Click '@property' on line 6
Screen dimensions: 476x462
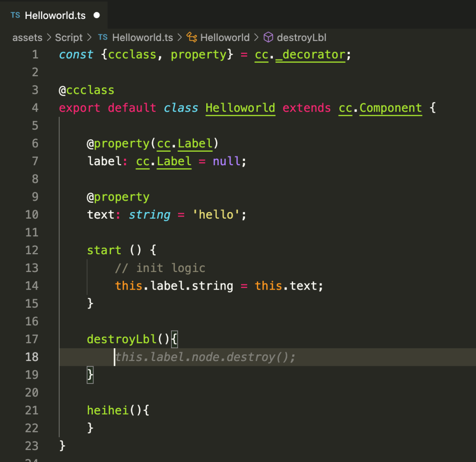118,144
